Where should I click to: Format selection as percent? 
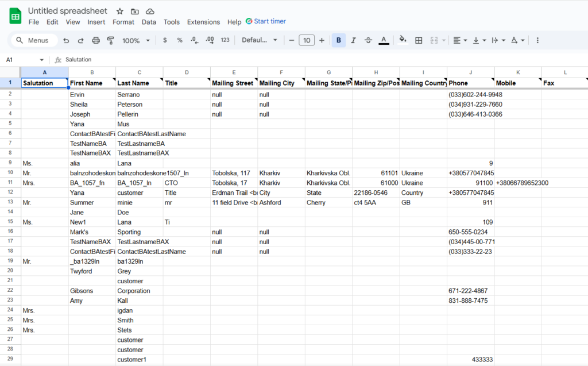pyautogui.click(x=180, y=40)
